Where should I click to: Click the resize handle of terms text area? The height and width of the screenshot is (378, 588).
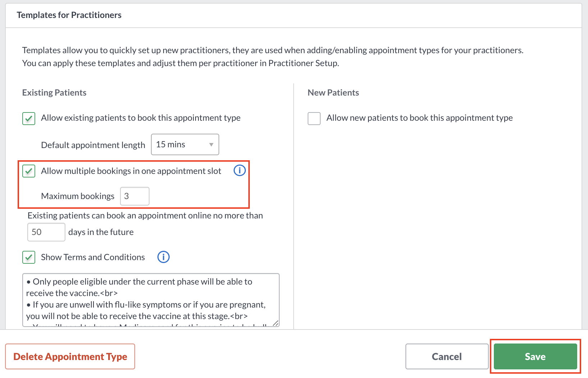(x=276, y=323)
